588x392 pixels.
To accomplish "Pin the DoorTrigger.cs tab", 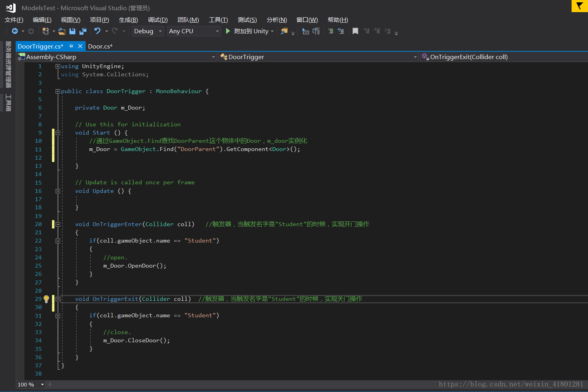I will [71, 46].
